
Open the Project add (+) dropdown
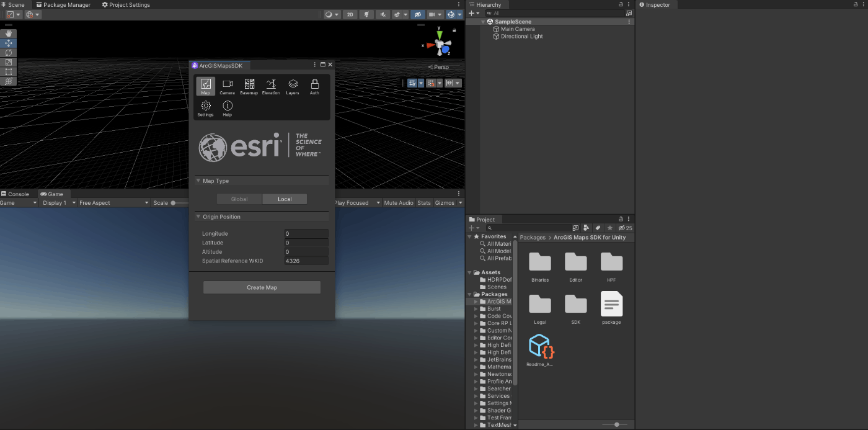coord(474,228)
